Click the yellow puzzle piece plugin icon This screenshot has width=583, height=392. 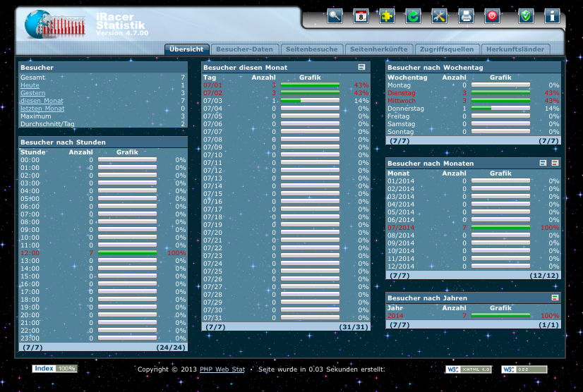click(386, 16)
